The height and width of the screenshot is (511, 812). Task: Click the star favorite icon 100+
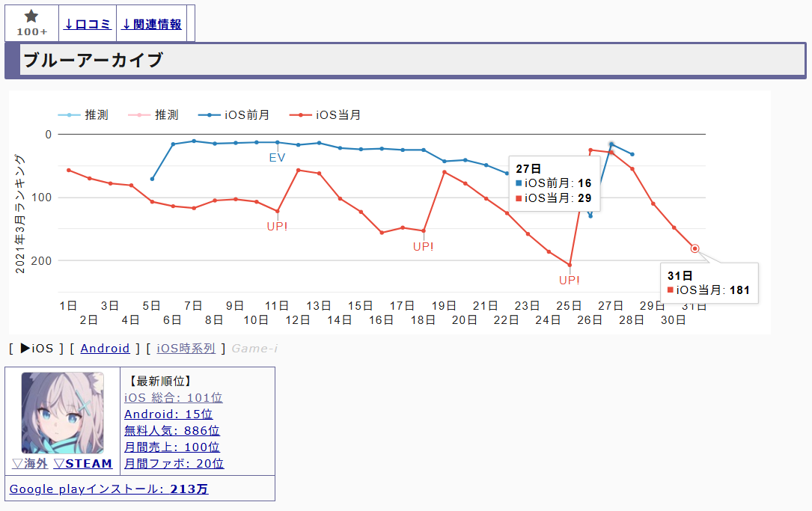31,22
